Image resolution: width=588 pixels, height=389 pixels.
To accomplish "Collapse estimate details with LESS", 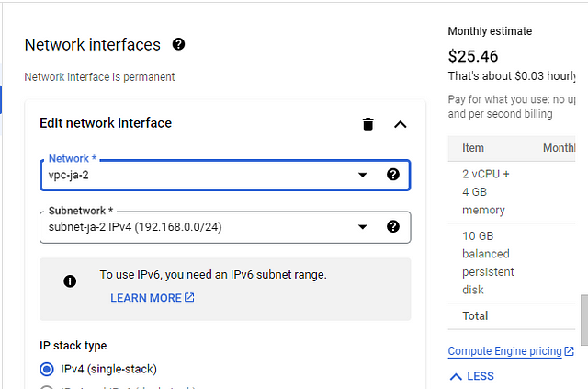I will point(471,376).
